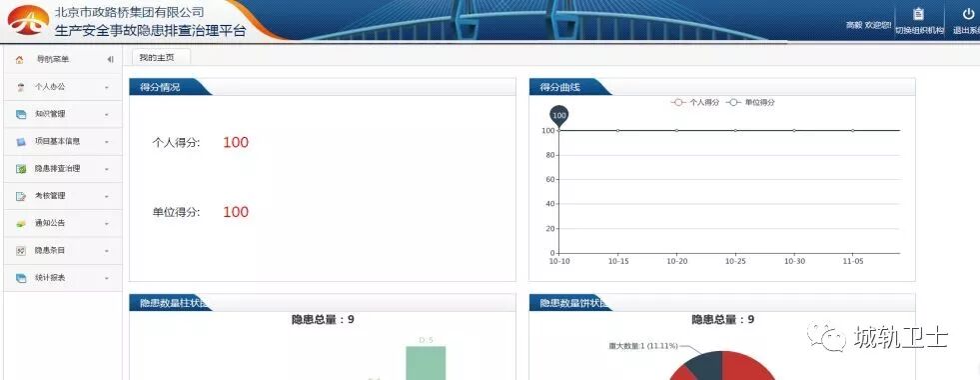The image size is (980, 380).
Task: Expand the 项目基本信息 dropdown arrow
Action: tap(107, 142)
